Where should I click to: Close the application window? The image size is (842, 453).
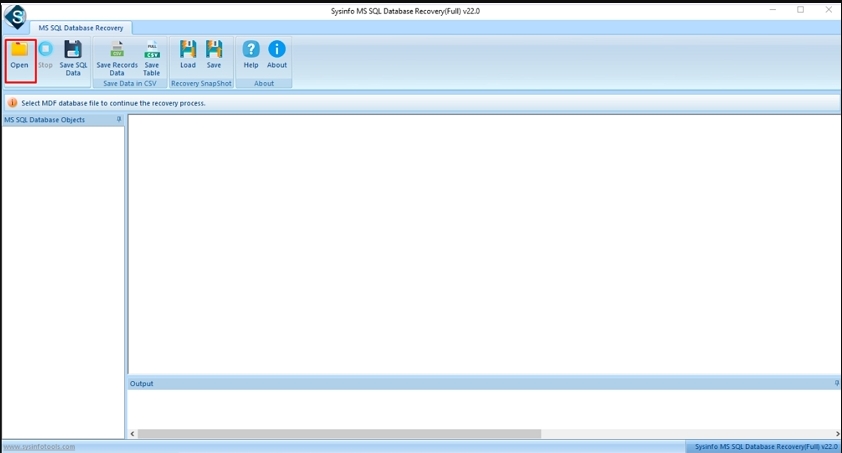[x=829, y=10]
